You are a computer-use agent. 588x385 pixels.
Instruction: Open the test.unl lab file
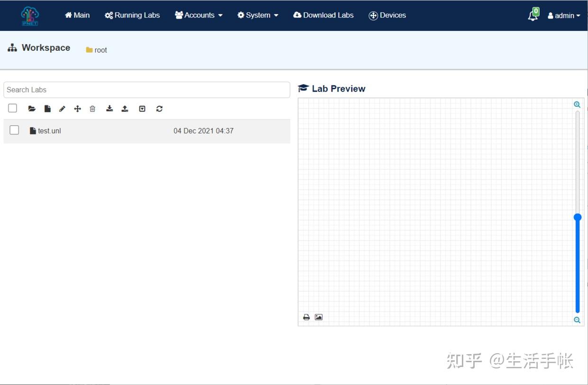point(49,131)
